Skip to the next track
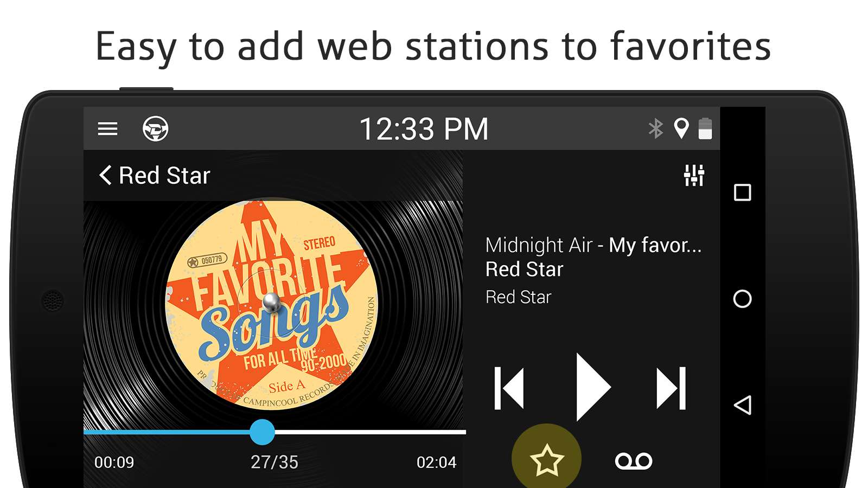This screenshot has height=488, width=868. click(672, 388)
